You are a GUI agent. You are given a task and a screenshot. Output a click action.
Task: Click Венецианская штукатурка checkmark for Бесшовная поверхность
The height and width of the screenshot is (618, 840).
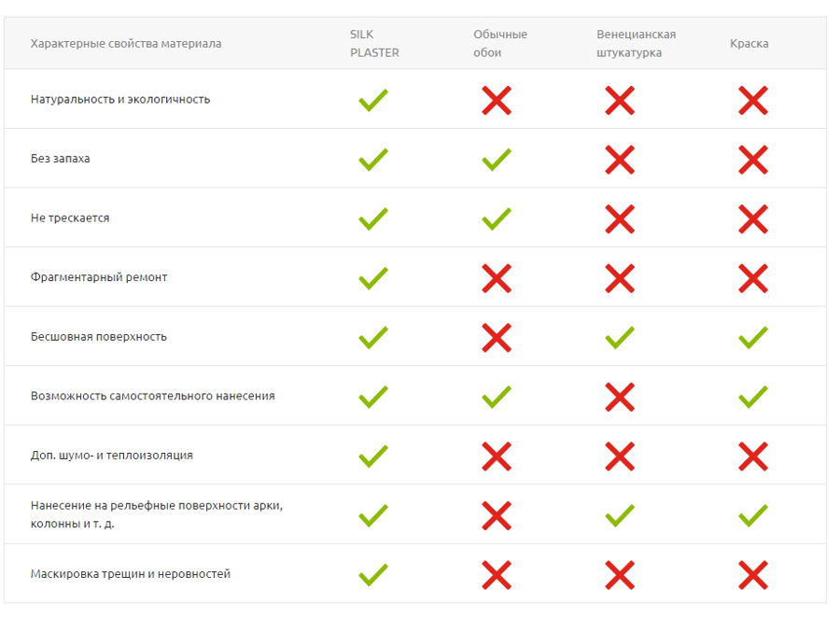620,337
